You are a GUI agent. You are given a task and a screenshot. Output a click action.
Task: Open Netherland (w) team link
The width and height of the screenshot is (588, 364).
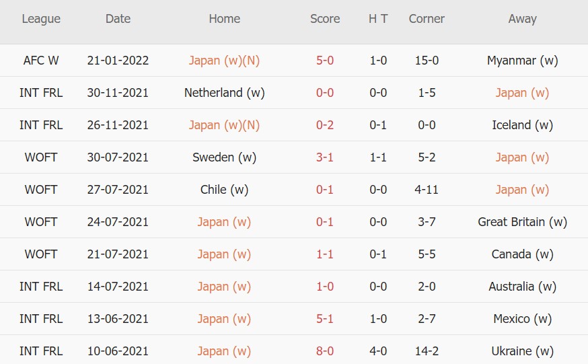coord(224,93)
